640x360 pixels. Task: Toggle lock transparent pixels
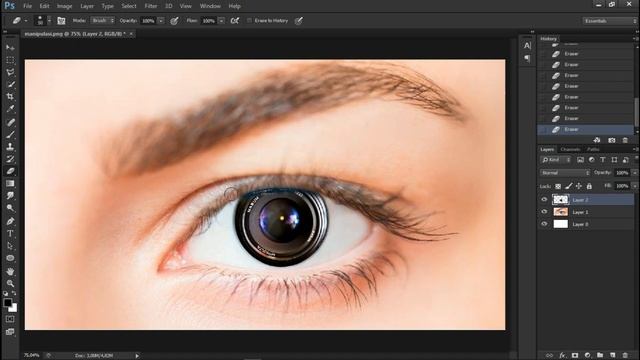tap(558, 186)
